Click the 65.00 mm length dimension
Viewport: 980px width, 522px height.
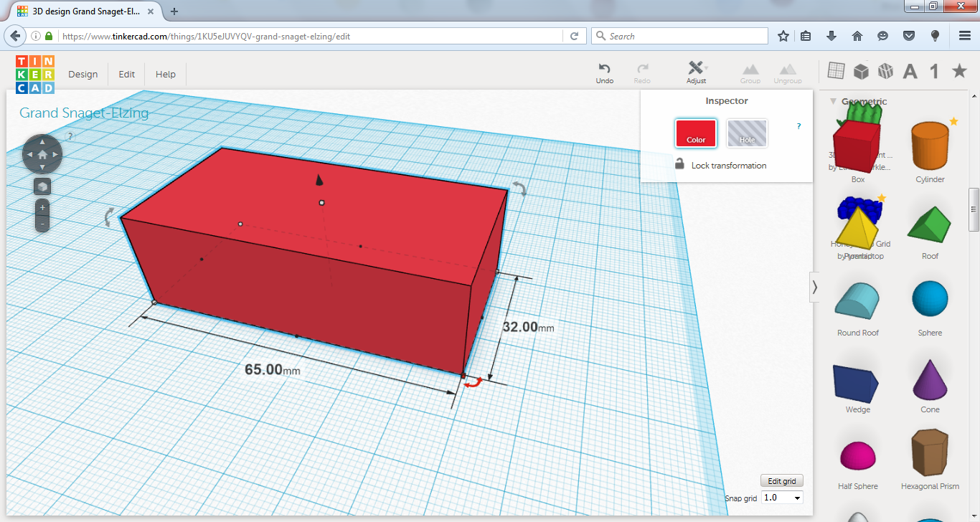tap(273, 370)
